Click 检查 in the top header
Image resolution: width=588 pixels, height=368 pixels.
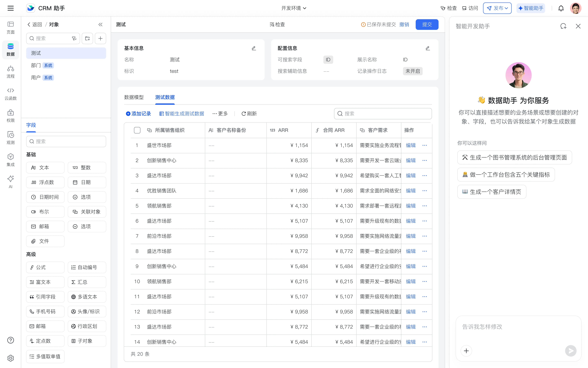449,8
